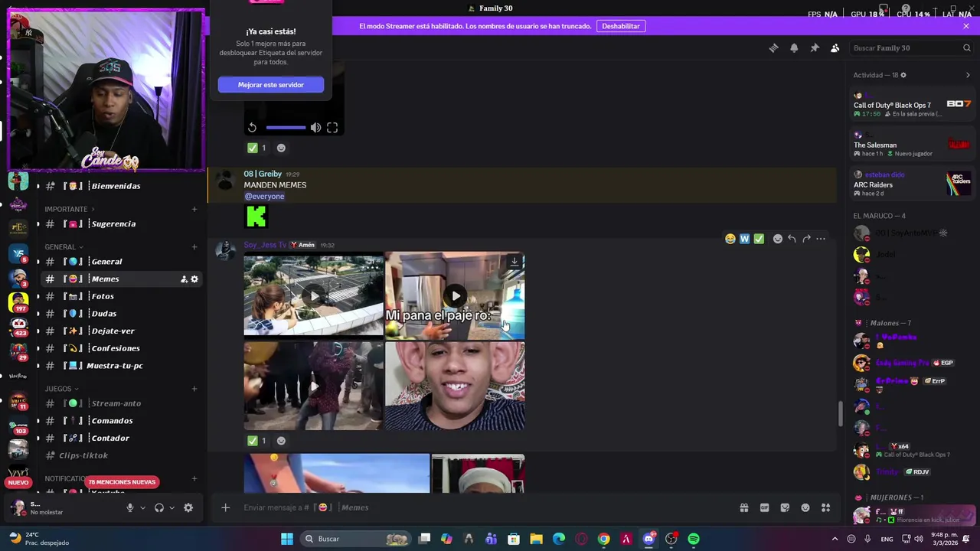Show pinned messages with the pin icon

click(x=815, y=47)
